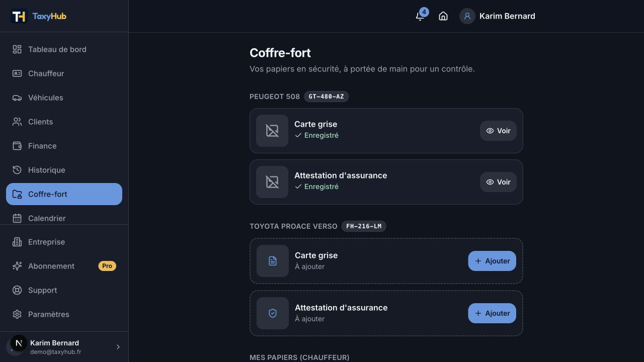This screenshot has height=362, width=644.
Task: Click the round N logo badge
Action: point(19,343)
